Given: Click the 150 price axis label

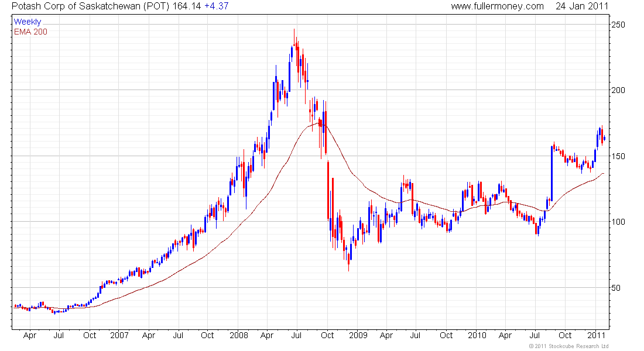Looking at the screenshot, I should 618,156.
